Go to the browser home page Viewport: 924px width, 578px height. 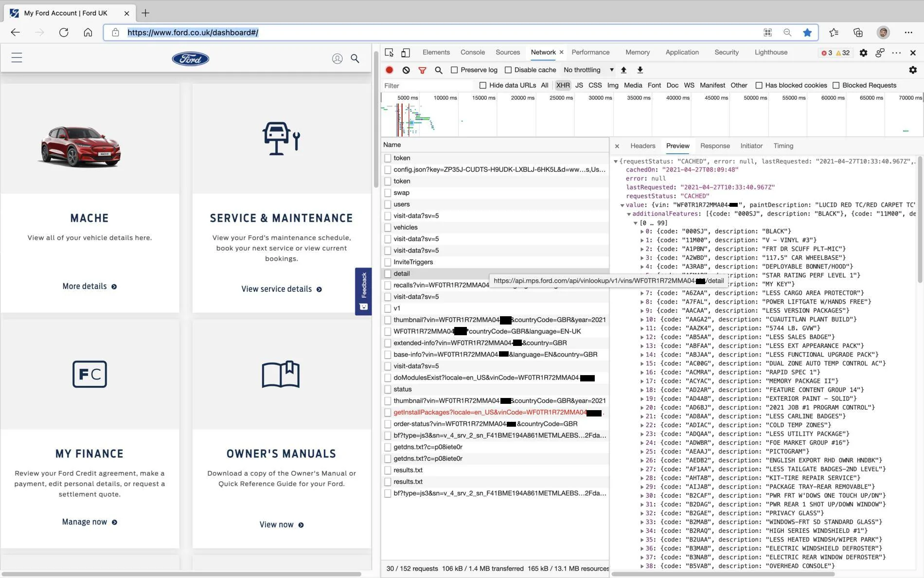pyautogui.click(x=88, y=33)
